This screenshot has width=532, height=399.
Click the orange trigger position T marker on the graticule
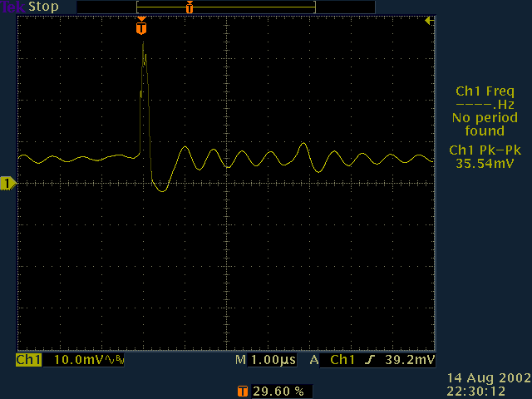[141, 28]
